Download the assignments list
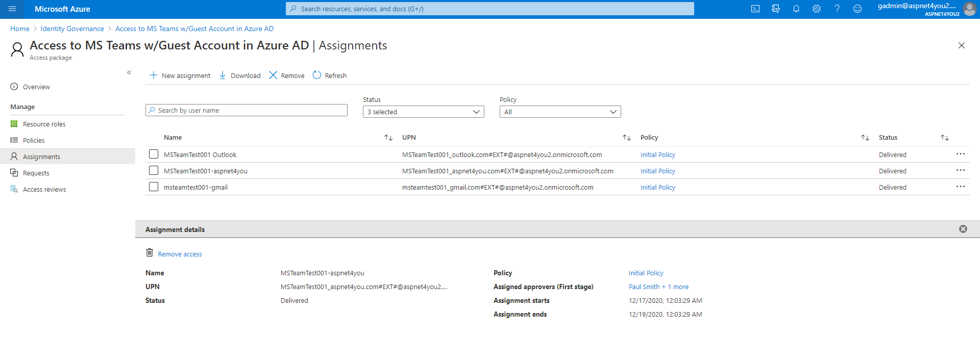 click(x=239, y=75)
